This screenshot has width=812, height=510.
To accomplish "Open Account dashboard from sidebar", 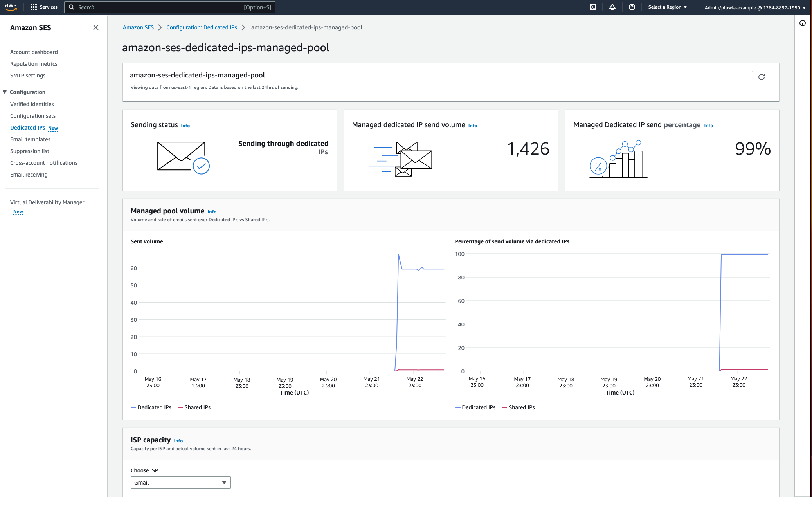I will 34,52.
